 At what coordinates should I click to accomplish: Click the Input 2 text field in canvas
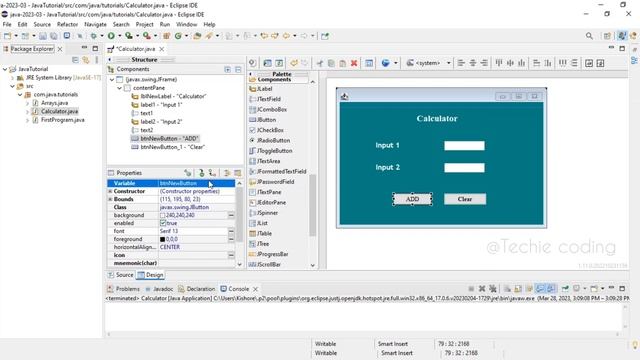(x=464, y=168)
